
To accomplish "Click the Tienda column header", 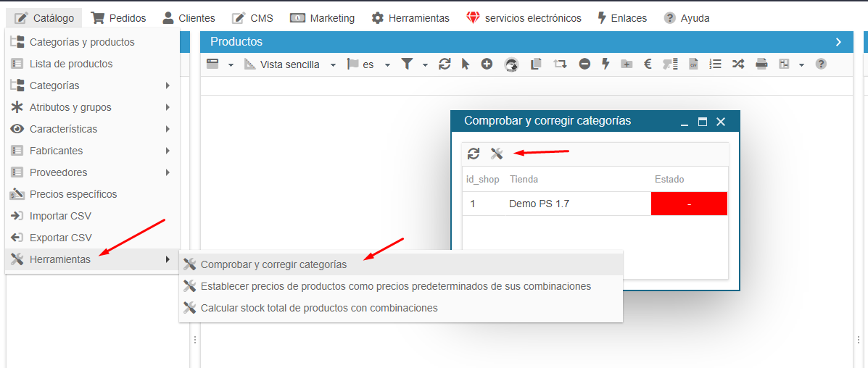I will click(524, 179).
